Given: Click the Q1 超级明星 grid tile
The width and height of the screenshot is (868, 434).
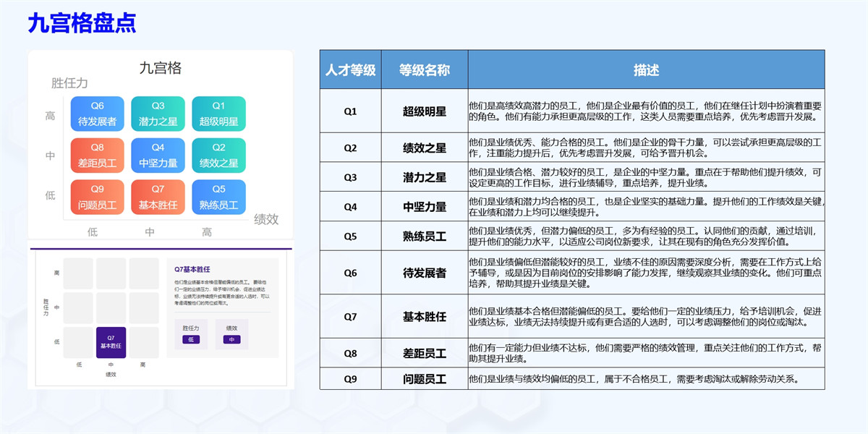Looking at the screenshot, I should click(218, 114).
